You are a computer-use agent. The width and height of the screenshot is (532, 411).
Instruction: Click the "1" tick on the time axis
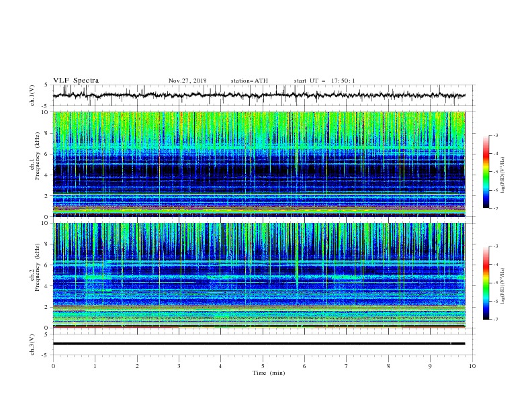[95, 366]
